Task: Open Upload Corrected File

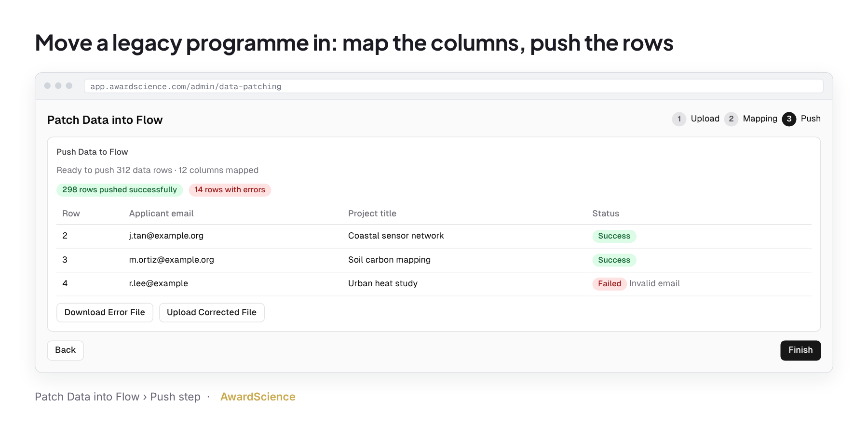Action: pyautogui.click(x=212, y=312)
